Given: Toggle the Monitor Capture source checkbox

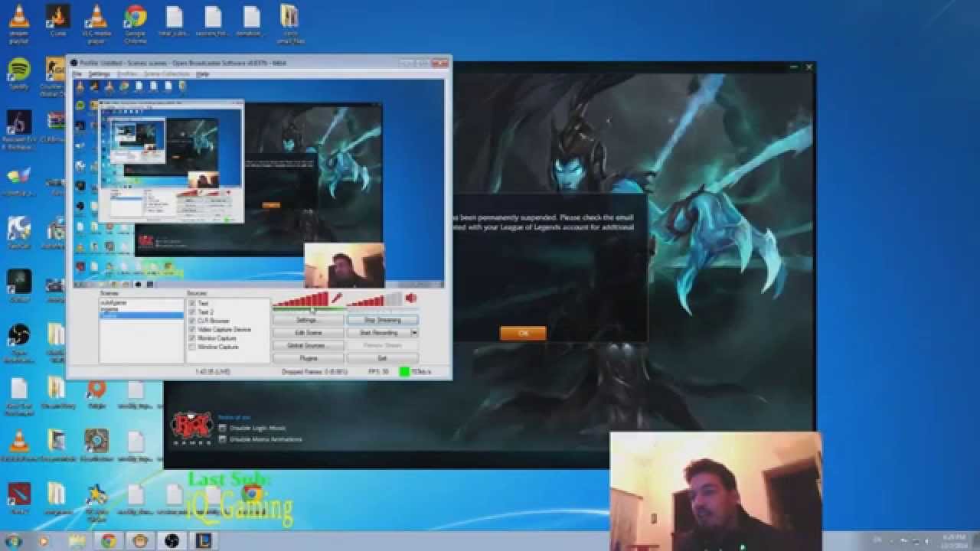Looking at the screenshot, I should point(191,337).
